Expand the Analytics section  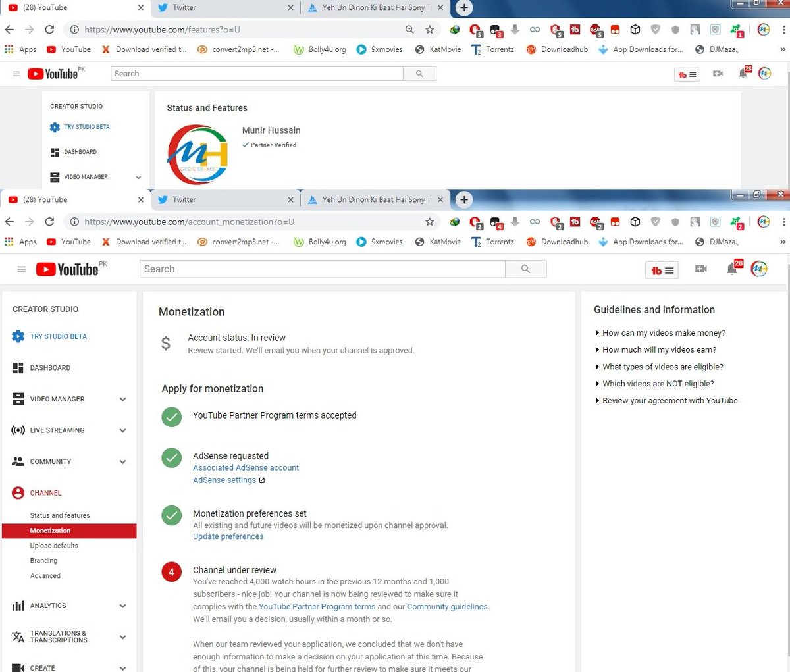[122, 606]
